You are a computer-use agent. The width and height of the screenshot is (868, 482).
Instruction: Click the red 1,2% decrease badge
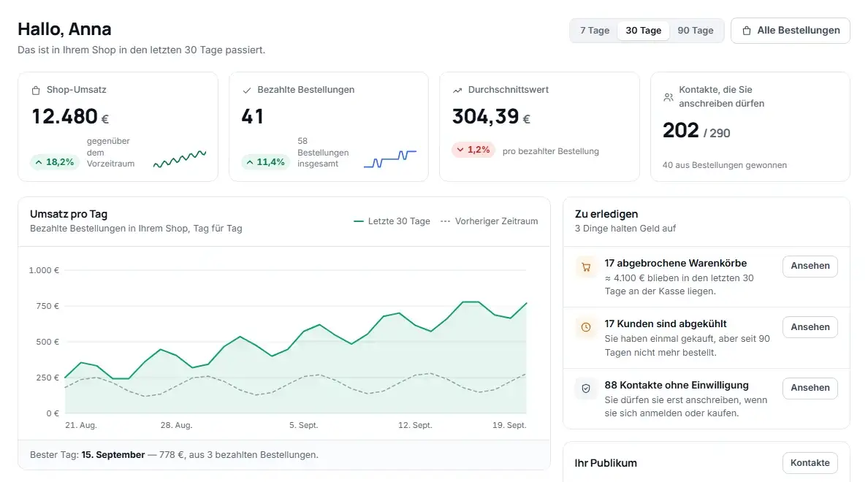[473, 150]
